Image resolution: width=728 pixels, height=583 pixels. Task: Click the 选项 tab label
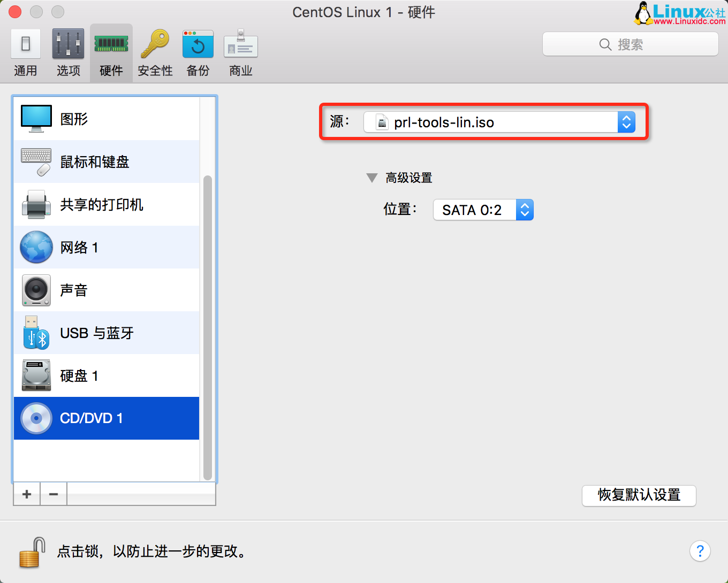coord(69,71)
